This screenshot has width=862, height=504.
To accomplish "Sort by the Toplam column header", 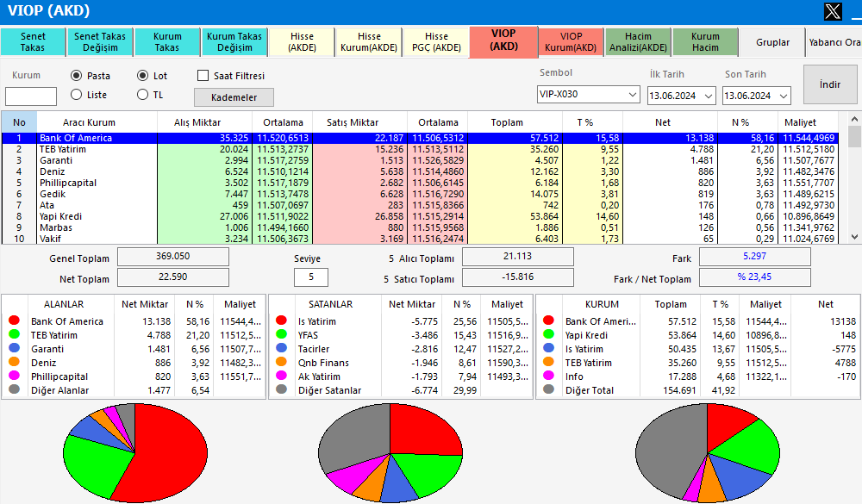I will [515, 122].
